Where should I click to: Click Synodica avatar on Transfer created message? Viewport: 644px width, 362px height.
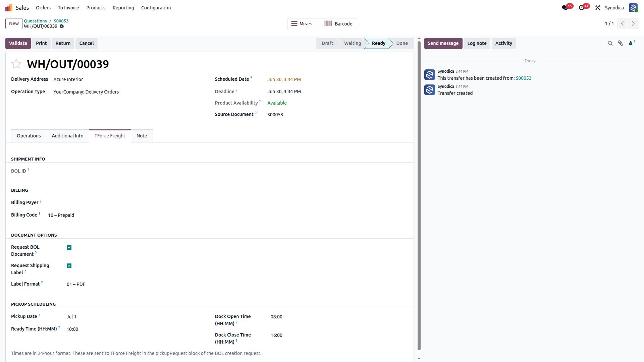[x=430, y=90]
